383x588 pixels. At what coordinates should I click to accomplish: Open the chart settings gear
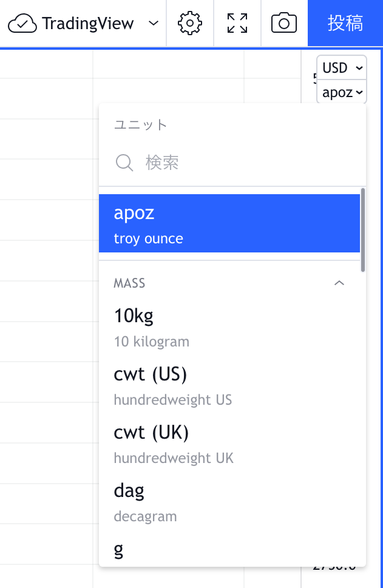click(x=190, y=24)
